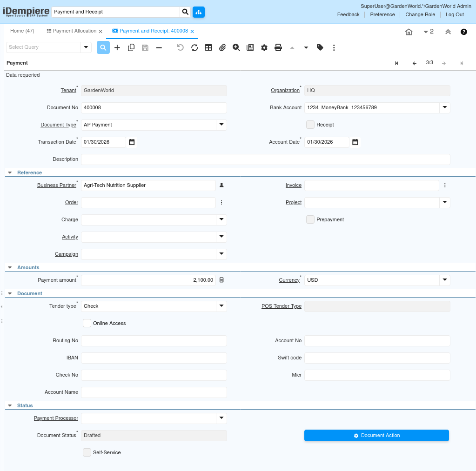This screenshot has height=471, width=476.
Task: Collapse the Amounts section
Action: [10, 267]
